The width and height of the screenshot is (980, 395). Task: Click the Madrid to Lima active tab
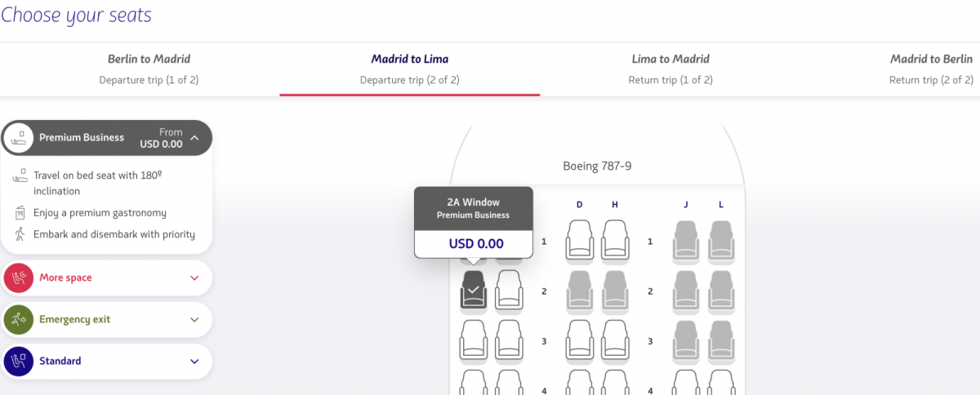[409, 69]
